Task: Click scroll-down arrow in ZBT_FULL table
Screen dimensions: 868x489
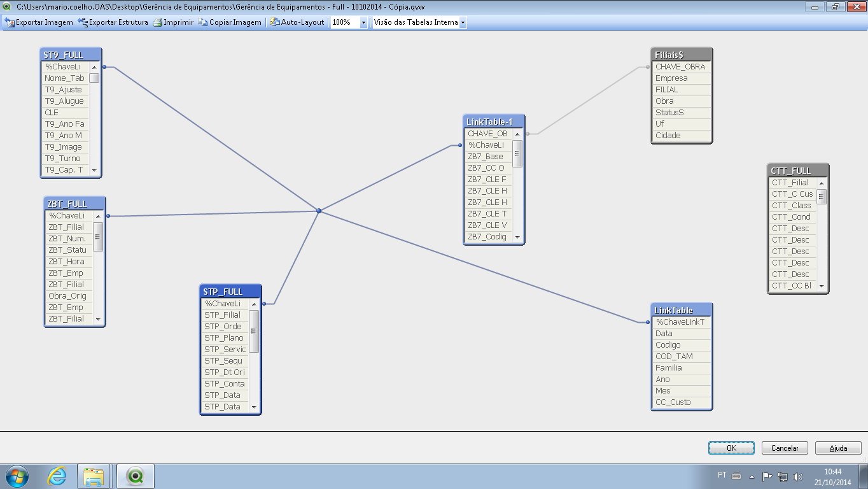Action: (x=98, y=319)
